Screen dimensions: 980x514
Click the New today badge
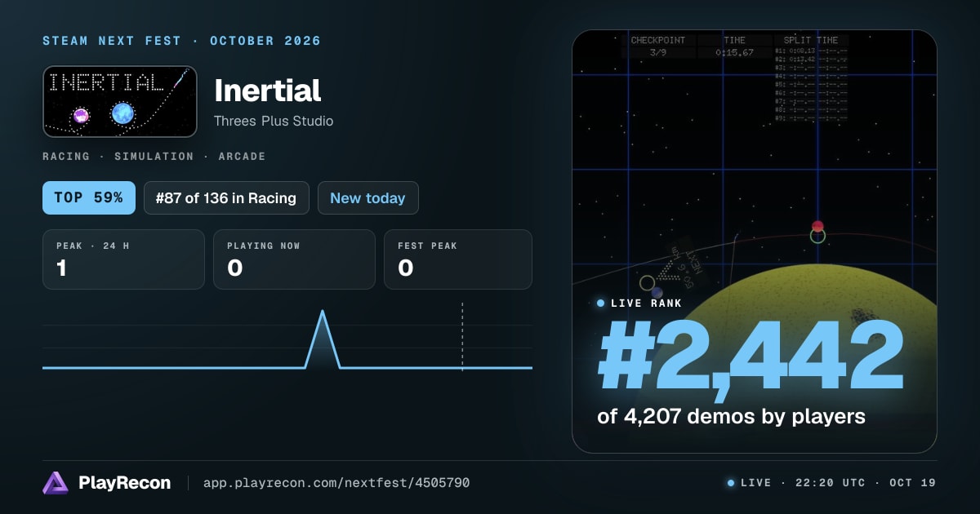coord(368,197)
